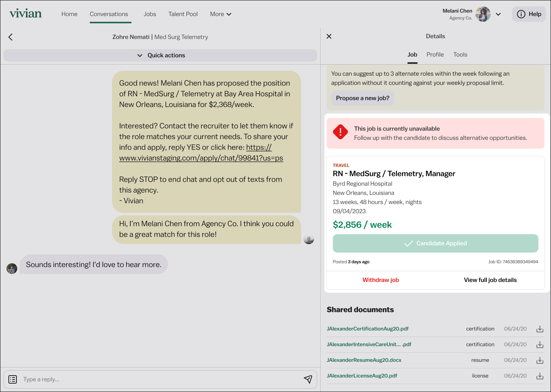The width and height of the screenshot is (551, 392).
Task: Expand Quick actions bar
Action: (x=160, y=55)
